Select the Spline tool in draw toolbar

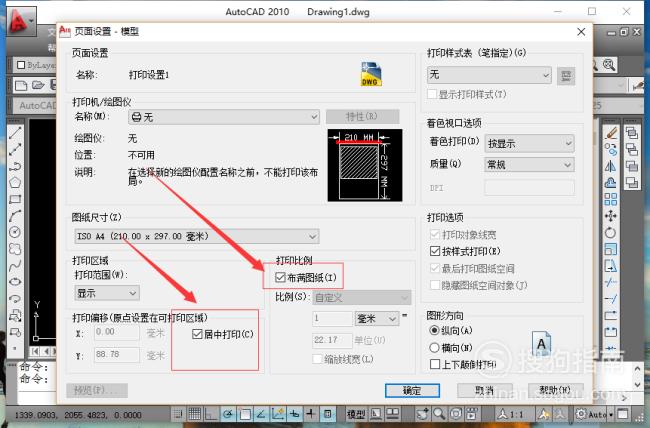coord(15,265)
